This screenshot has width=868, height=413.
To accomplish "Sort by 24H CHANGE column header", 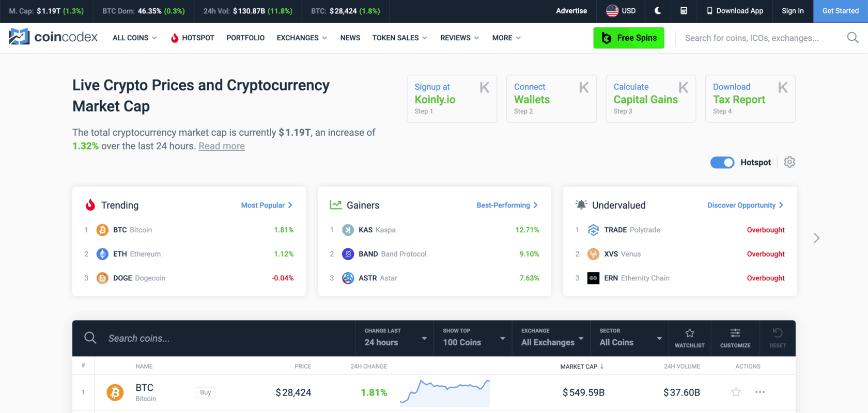I will [x=369, y=367].
